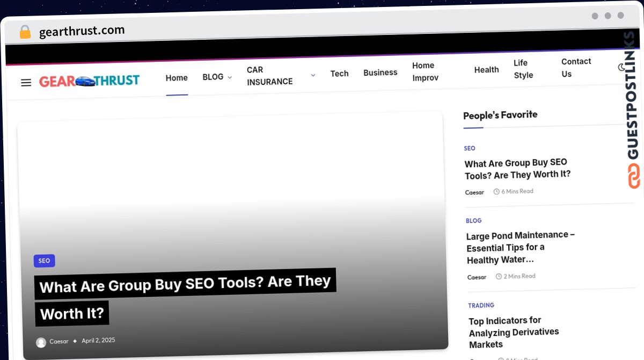Expand the BLOG dropdown chevron
644x360 pixels.
click(x=230, y=77)
